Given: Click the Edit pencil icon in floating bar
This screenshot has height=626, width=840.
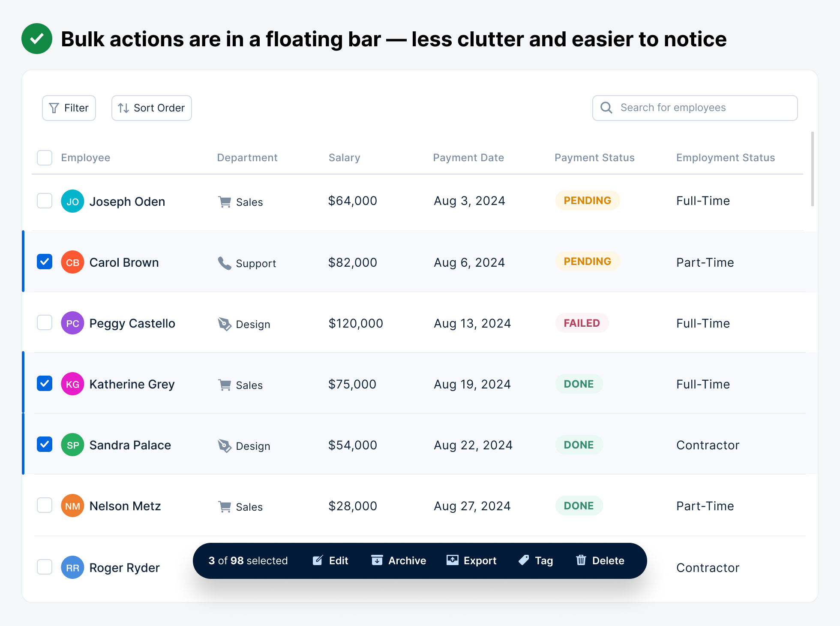Looking at the screenshot, I should pyautogui.click(x=318, y=560).
